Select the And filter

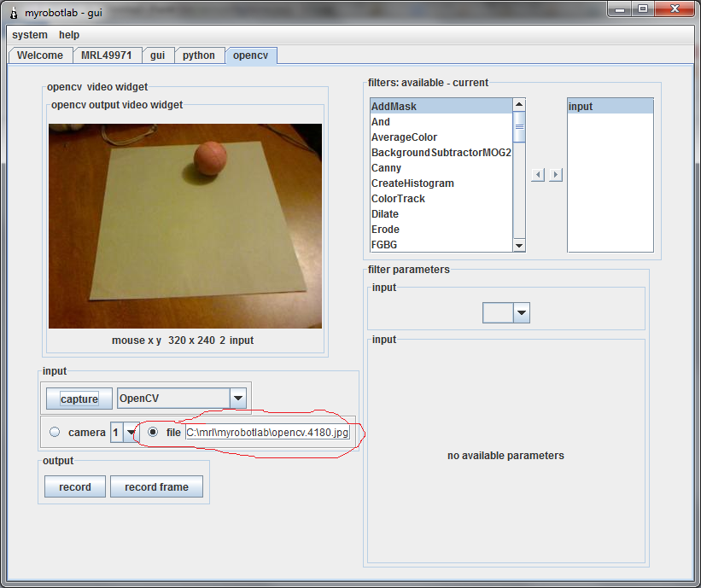click(441, 122)
